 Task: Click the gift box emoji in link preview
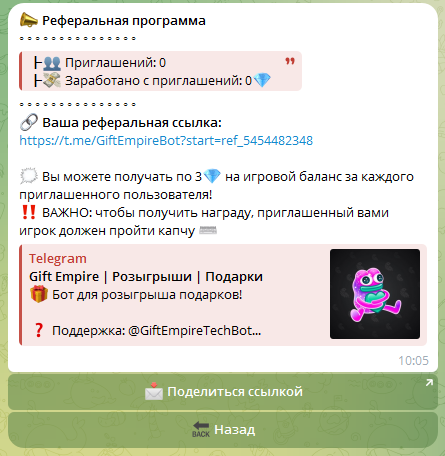point(39,294)
